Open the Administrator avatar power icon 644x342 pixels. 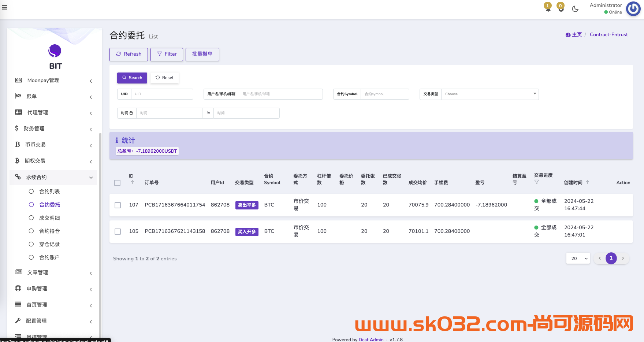click(633, 9)
